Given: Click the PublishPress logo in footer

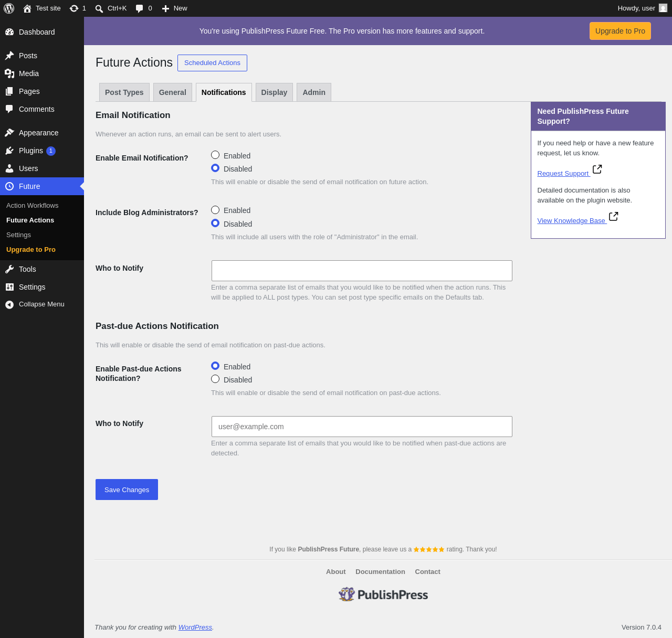Looking at the screenshot, I should click(x=383, y=594).
